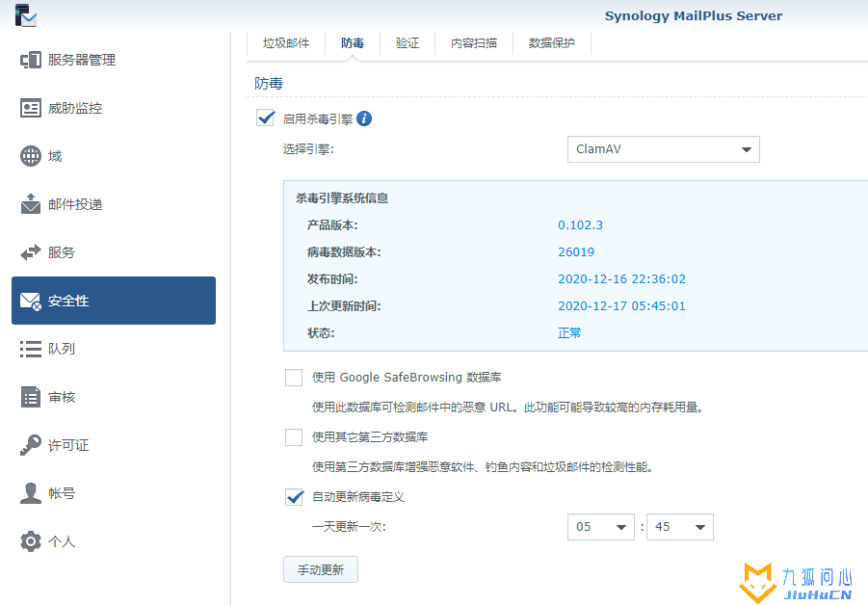Open 许可证 in sidebar
Screen dimensions: 868x605
coord(114,445)
